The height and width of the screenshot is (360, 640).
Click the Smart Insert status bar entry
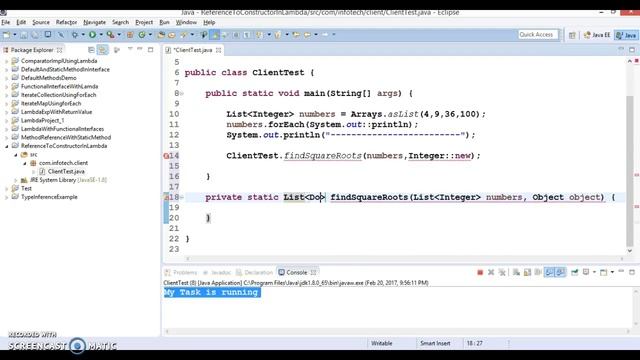pos(435,343)
